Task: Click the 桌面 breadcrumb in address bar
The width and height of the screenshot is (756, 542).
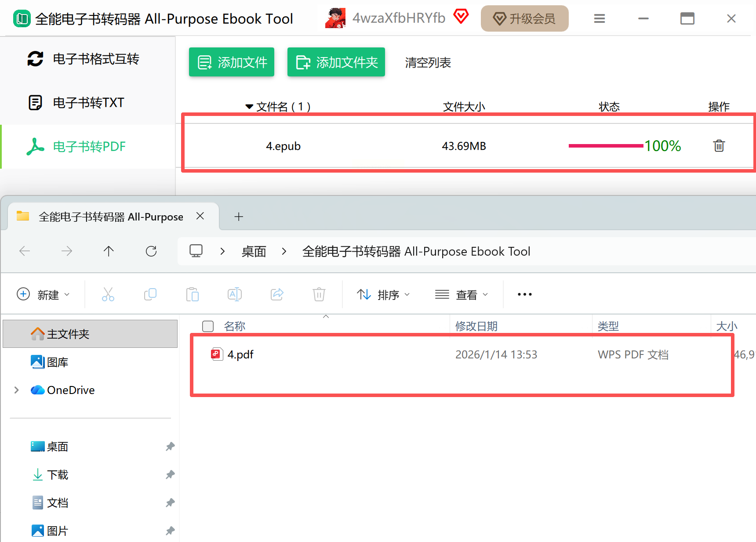Action: 254,251
